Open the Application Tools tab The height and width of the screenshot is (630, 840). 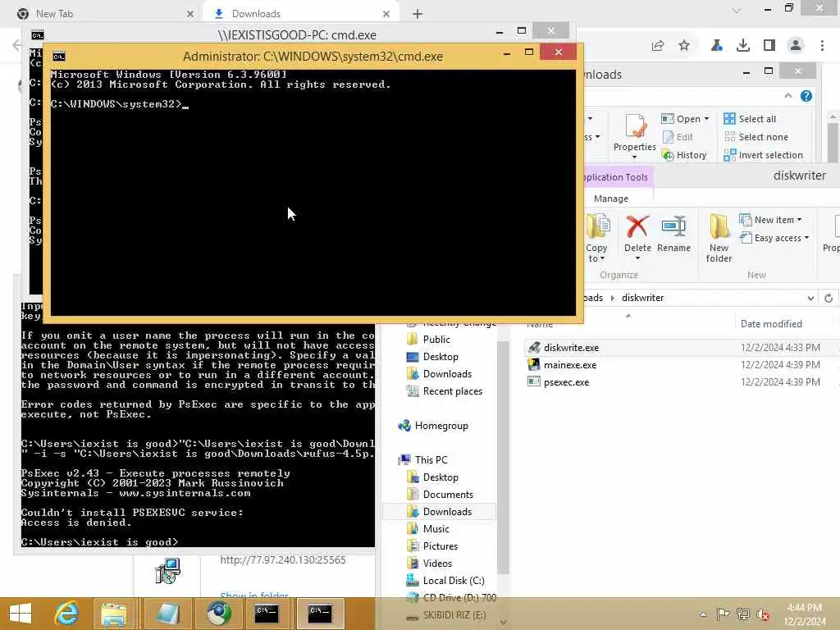tap(616, 177)
